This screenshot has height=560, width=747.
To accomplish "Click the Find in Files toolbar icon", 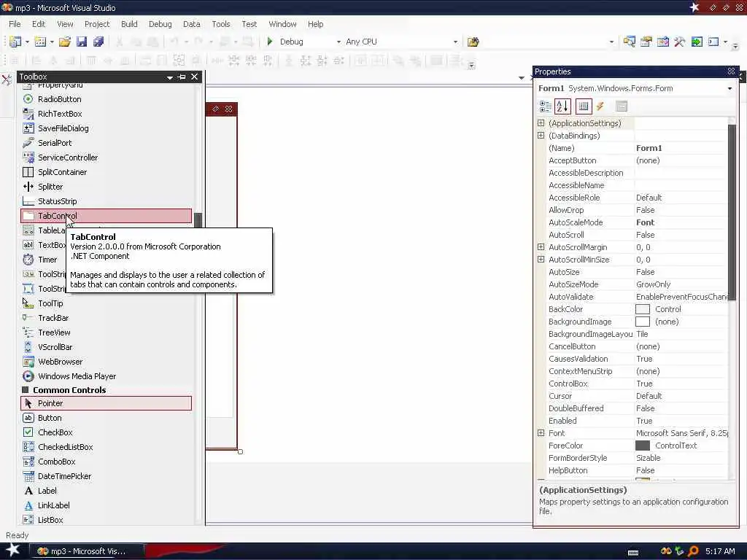I will pyautogui.click(x=473, y=42).
